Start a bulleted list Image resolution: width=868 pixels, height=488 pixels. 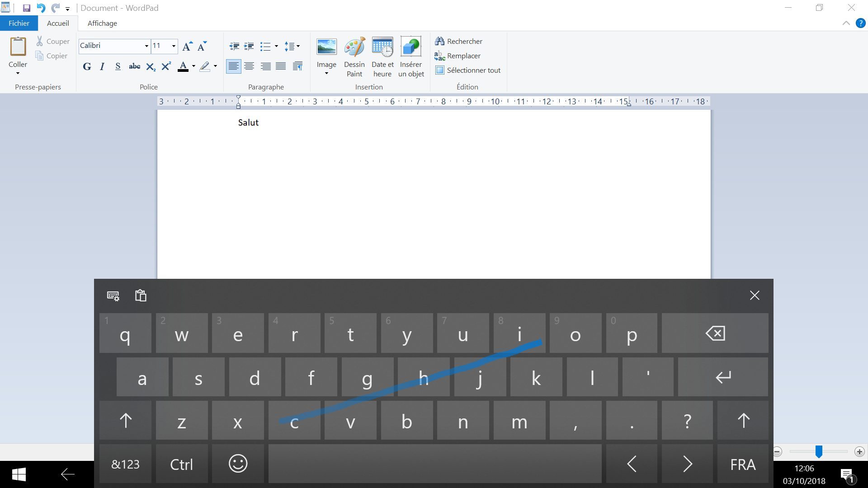[x=265, y=46]
